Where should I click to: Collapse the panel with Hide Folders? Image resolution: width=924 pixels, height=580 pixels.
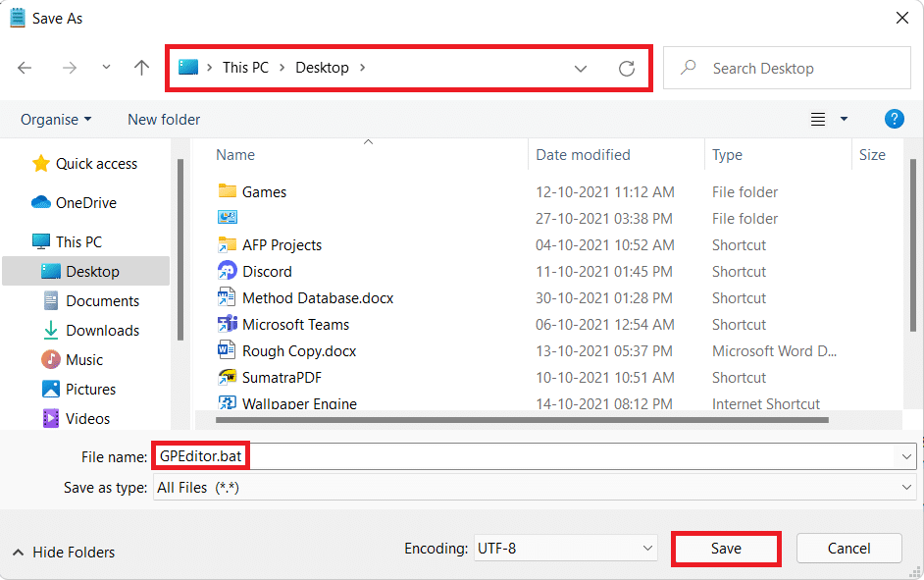(64, 553)
